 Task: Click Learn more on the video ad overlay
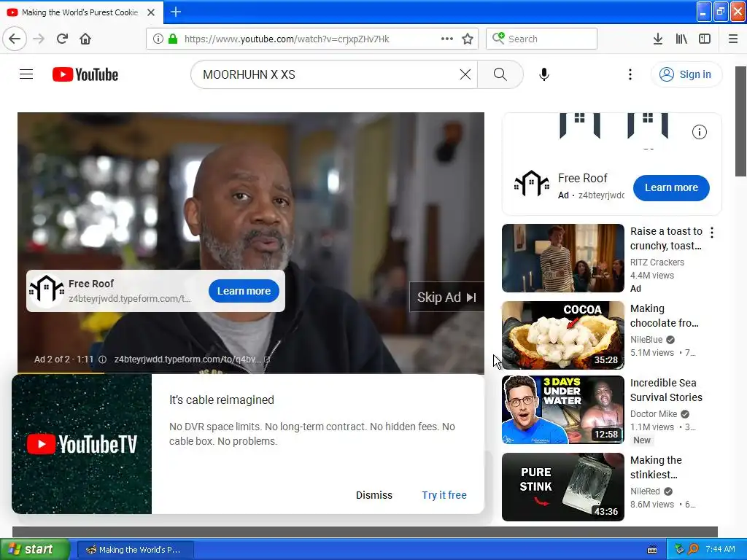[x=244, y=291]
